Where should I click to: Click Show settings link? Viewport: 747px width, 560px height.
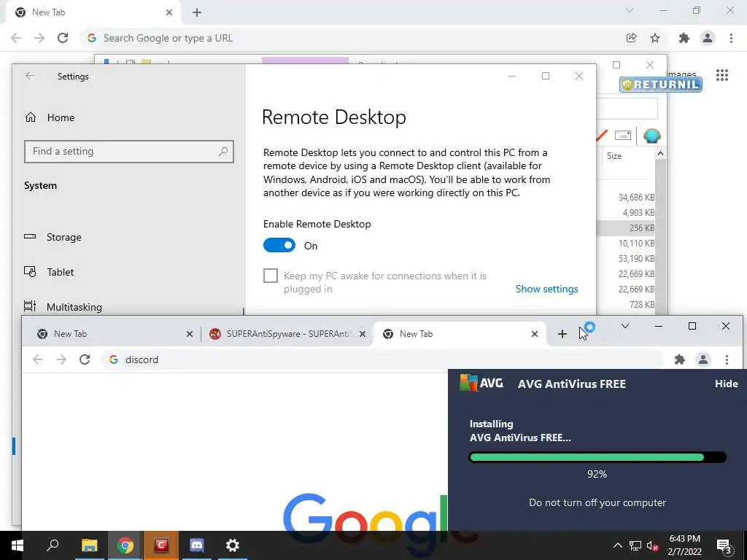click(x=547, y=289)
